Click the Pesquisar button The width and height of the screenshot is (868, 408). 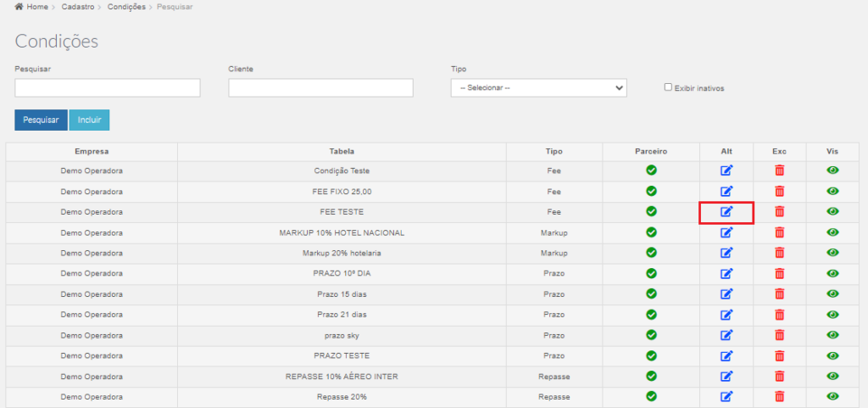point(41,120)
